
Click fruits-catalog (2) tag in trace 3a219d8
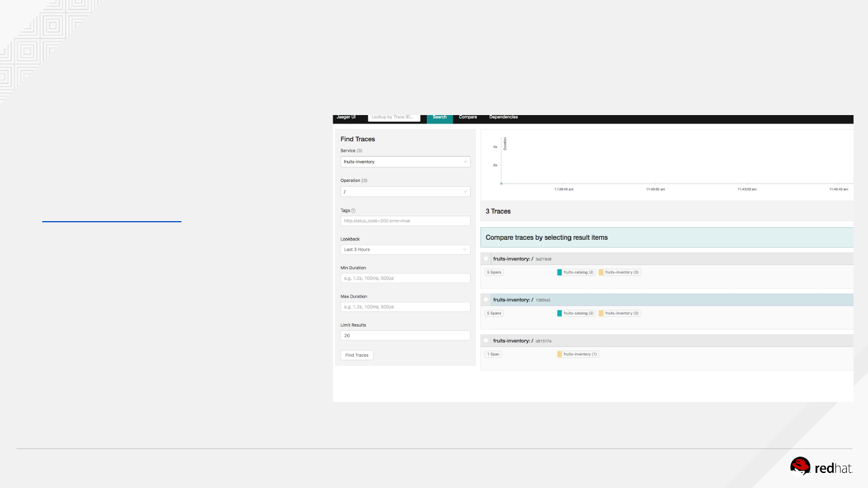576,272
